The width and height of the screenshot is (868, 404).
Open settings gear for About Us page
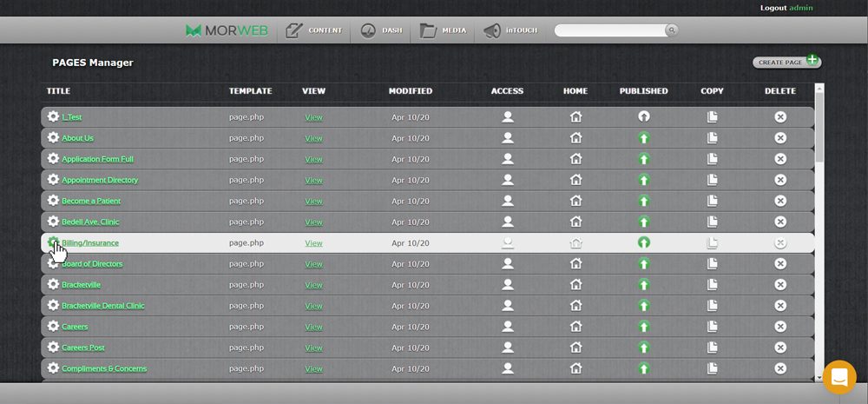[53, 138]
